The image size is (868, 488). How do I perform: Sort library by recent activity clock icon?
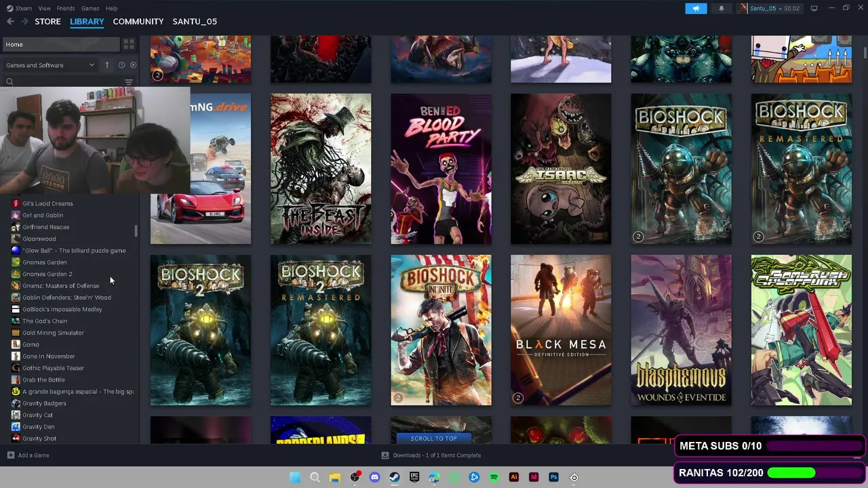click(121, 65)
